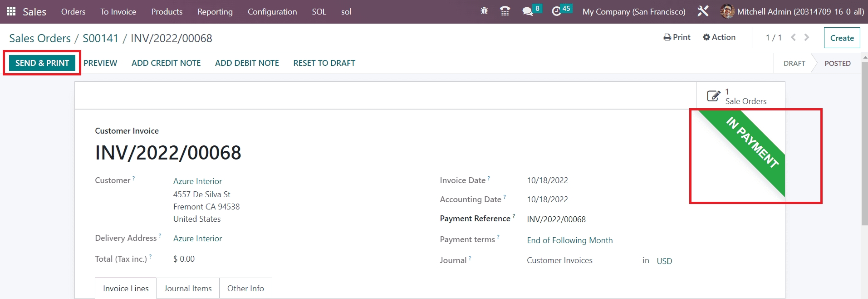Open the apps grid menu icon
This screenshot has height=299, width=868.
(11, 11)
